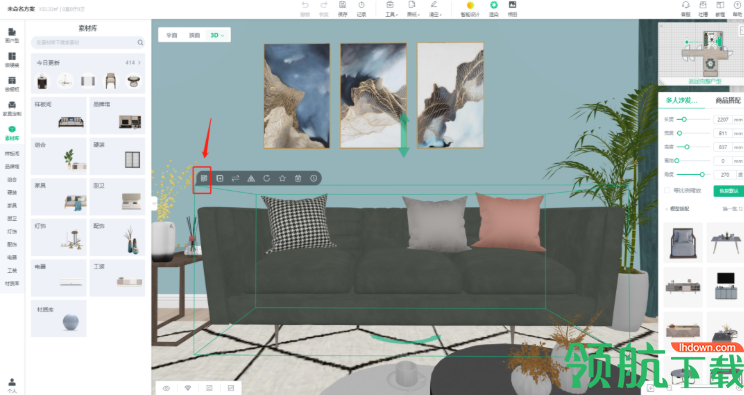Viewport: 744px width, 395px height.
Task: Open the 3D view mode dropdown
Action: (x=217, y=35)
